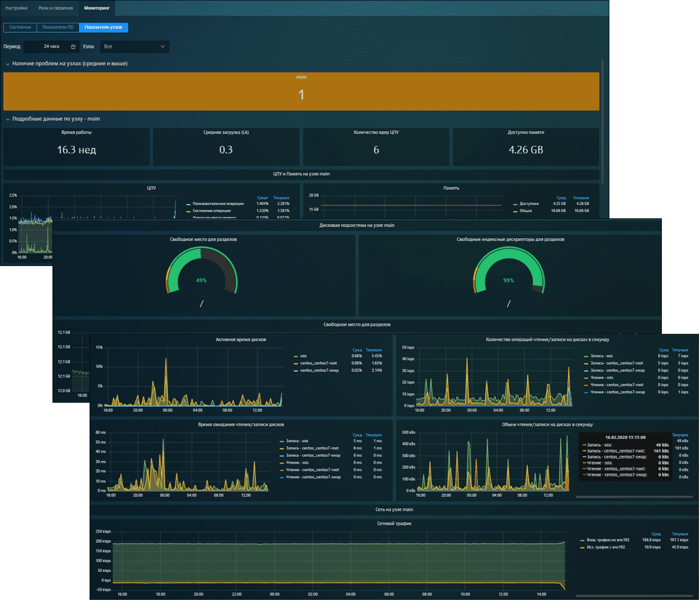Open the calendar icon in the Период field
This screenshot has width=700, height=602.
click(73, 47)
